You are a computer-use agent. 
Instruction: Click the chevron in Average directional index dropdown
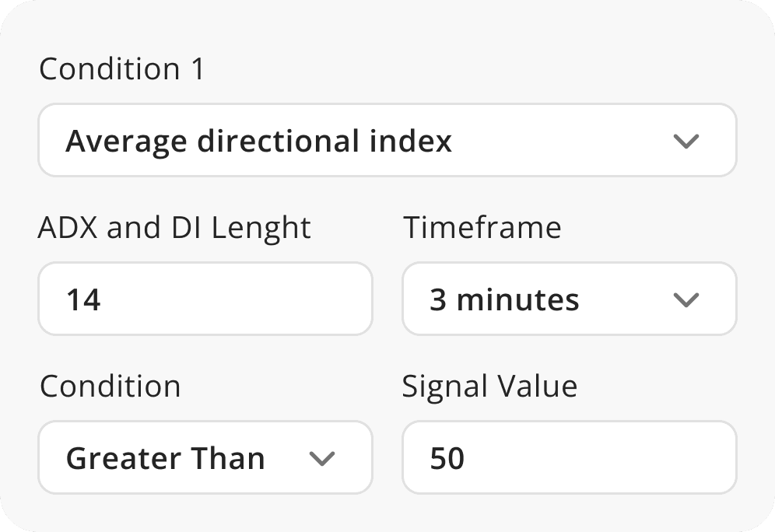(686, 142)
